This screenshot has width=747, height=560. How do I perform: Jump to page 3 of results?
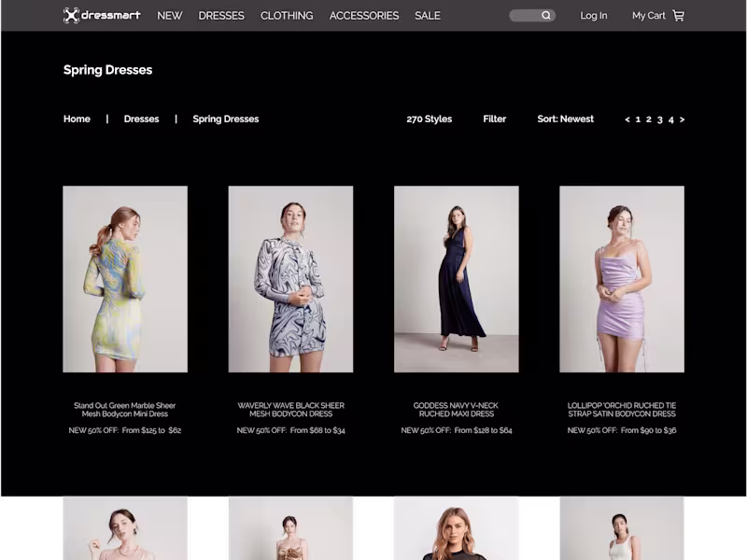pos(660,119)
